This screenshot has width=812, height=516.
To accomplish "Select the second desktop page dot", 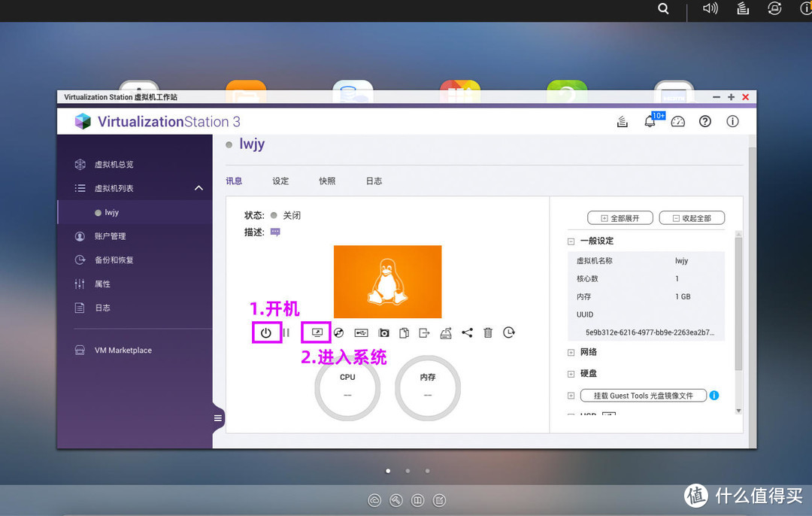I will [408, 471].
